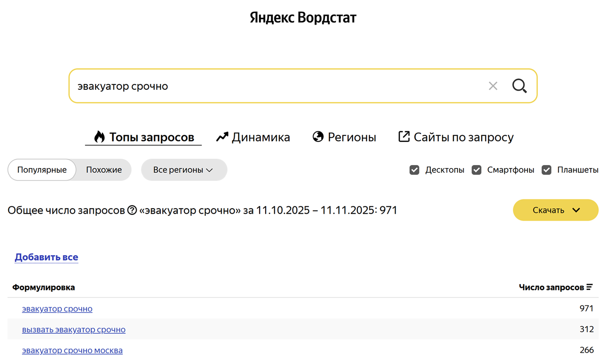The width and height of the screenshot is (605, 364).
Task: Select the query эвакуатор срочно москва
Action: click(72, 350)
